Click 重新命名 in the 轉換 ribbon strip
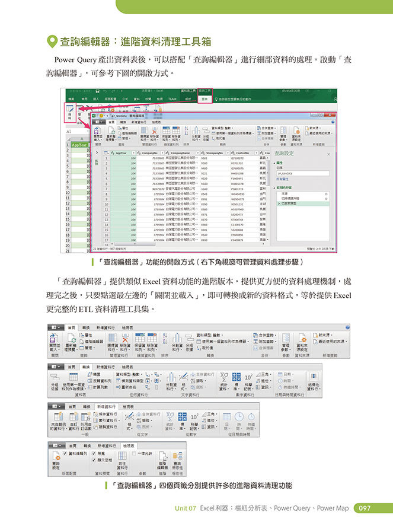Viewport: 393px width, 532px height. (x=126, y=387)
